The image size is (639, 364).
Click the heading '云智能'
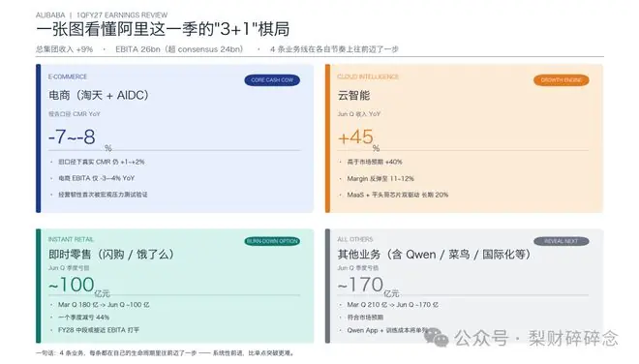click(353, 96)
